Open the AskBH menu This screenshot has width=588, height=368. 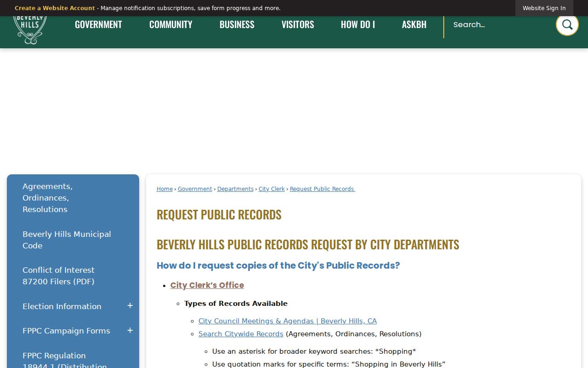pos(414,24)
